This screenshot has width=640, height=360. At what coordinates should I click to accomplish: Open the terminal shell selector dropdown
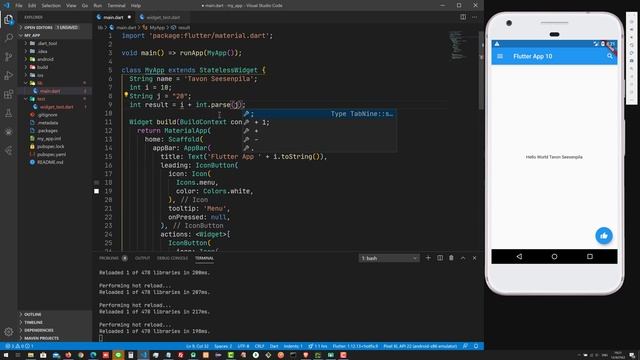pos(389,258)
